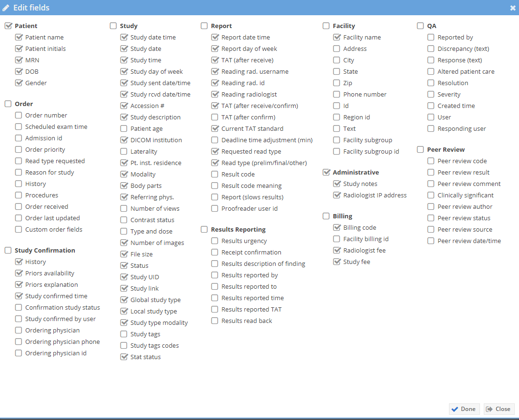Uncheck Radiologist IP address
This screenshot has height=420, width=519.
click(337, 195)
